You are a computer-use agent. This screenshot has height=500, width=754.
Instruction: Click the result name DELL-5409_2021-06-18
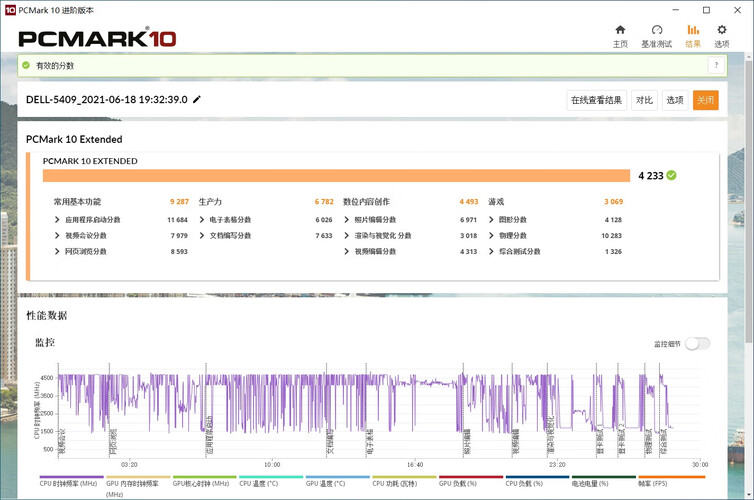pos(107,100)
